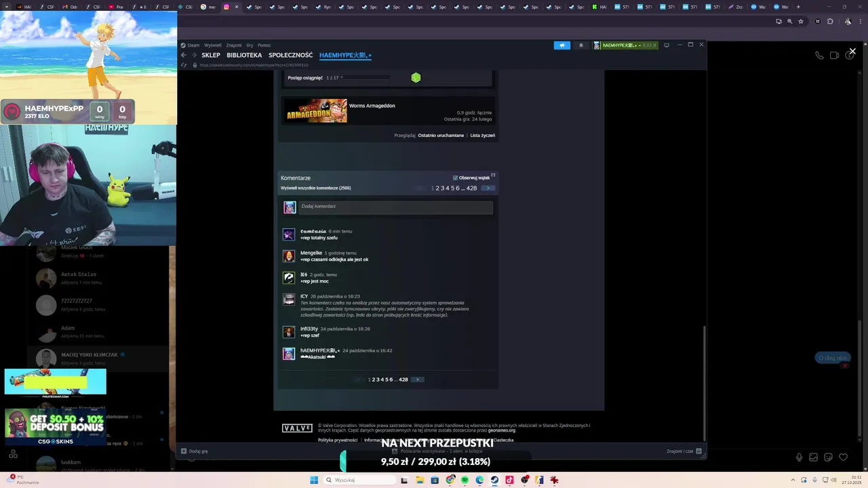This screenshot has width=868, height=488.
Task: Open K4's commenter avatar
Action: pos(289,278)
